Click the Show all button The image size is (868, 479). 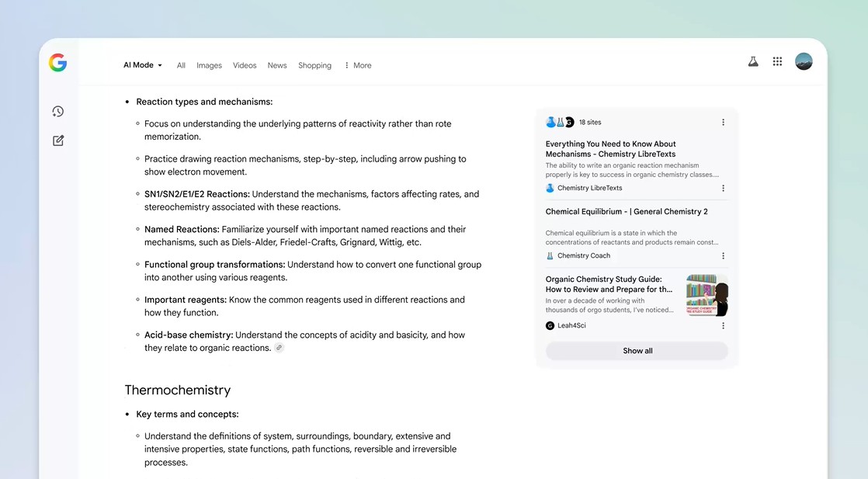[637, 351]
